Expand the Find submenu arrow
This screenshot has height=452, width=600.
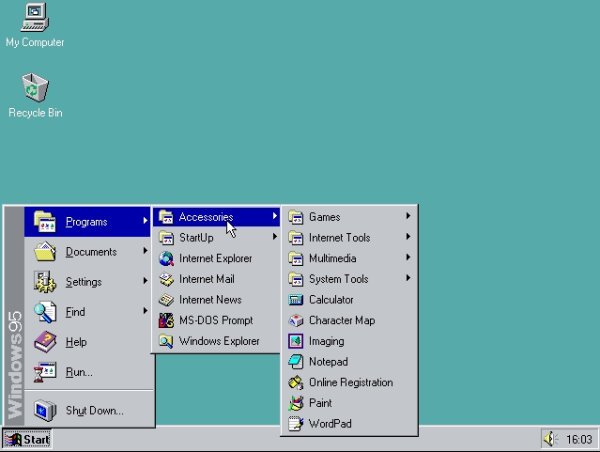tap(145, 311)
